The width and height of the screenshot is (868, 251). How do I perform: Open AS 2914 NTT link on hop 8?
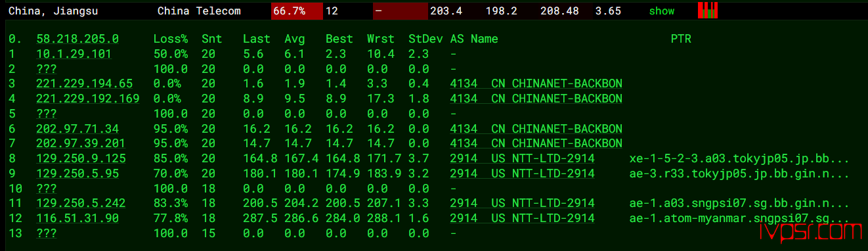(x=522, y=158)
